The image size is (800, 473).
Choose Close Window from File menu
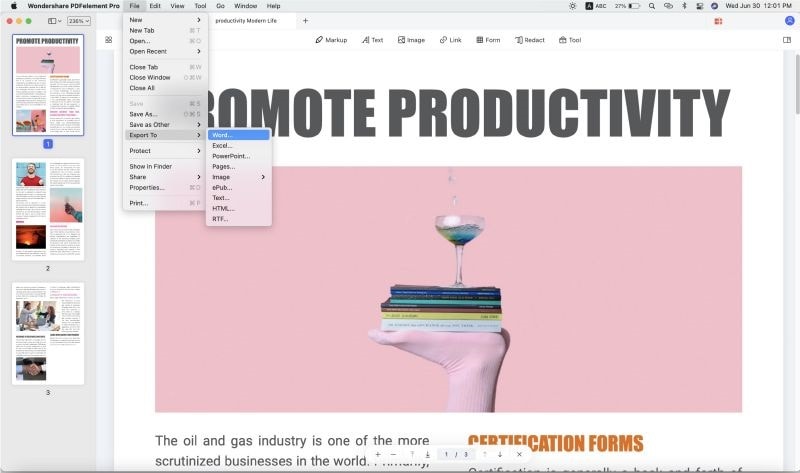pos(165,78)
